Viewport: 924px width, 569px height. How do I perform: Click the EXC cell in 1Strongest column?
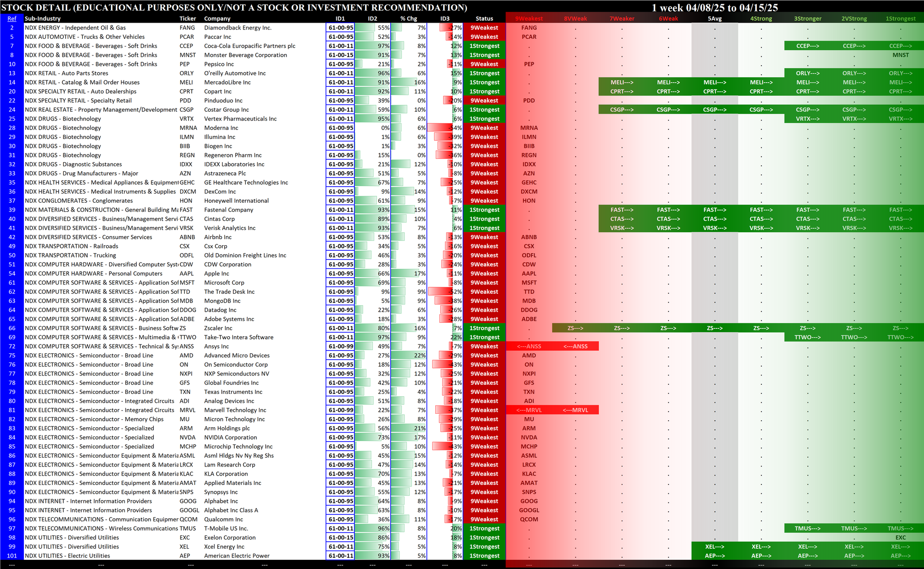click(x=900, y=538)
